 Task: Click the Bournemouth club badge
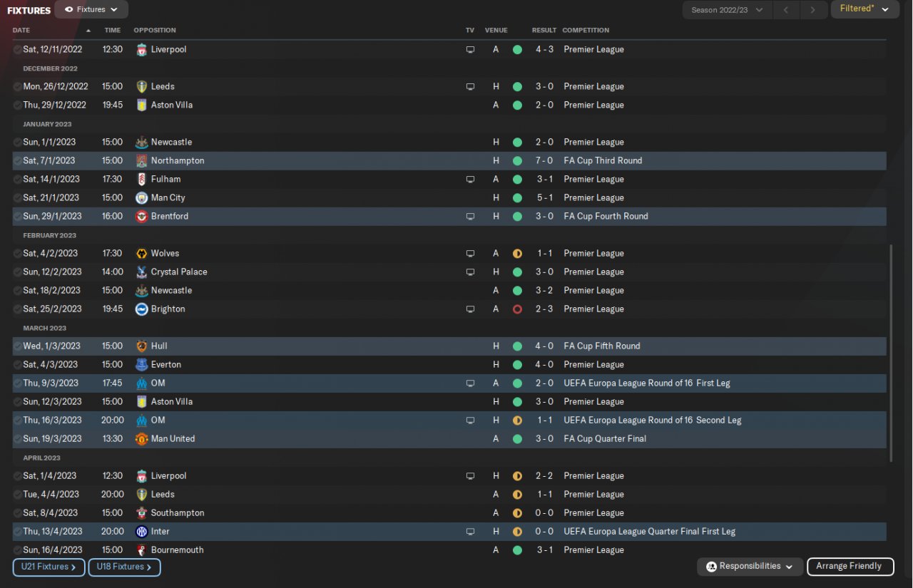pos(141,550)
